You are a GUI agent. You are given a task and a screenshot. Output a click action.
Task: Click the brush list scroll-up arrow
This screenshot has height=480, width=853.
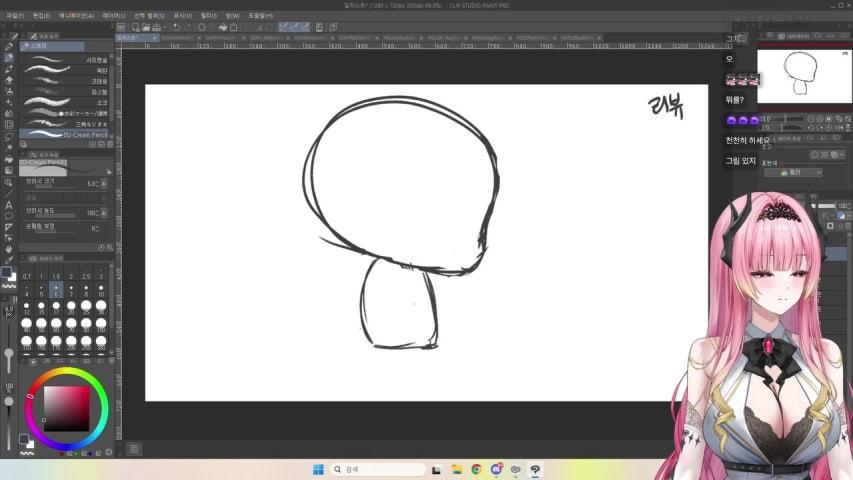112,56
